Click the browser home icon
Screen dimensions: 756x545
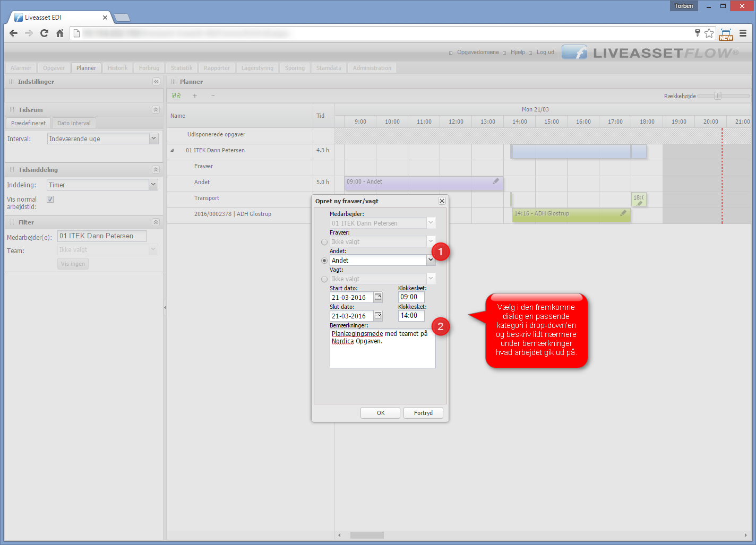point(59,33)
